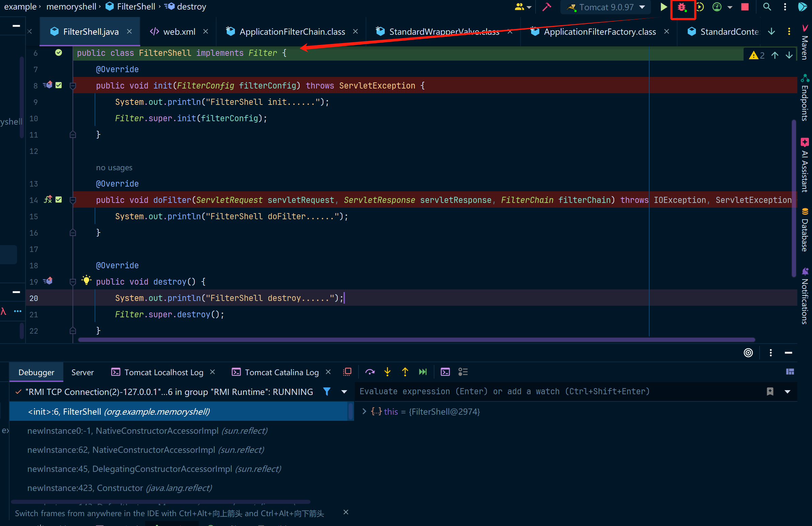Open the Notifications tool window
Viewport: 812px width, 526px height.
(805, 296)
